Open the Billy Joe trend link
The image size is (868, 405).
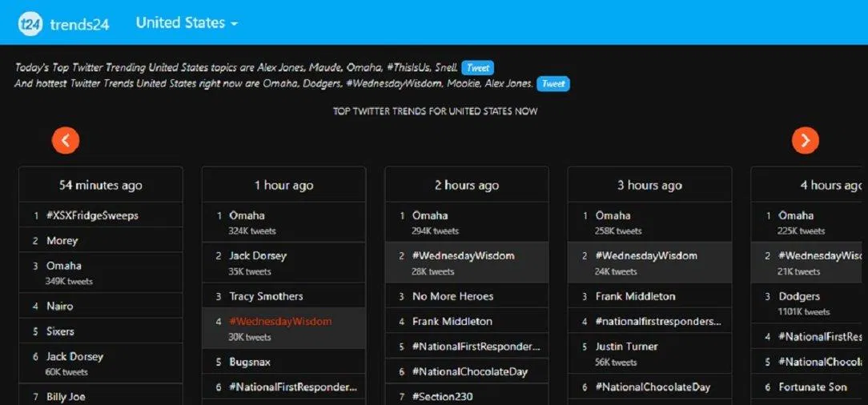[x=66, y=397]
